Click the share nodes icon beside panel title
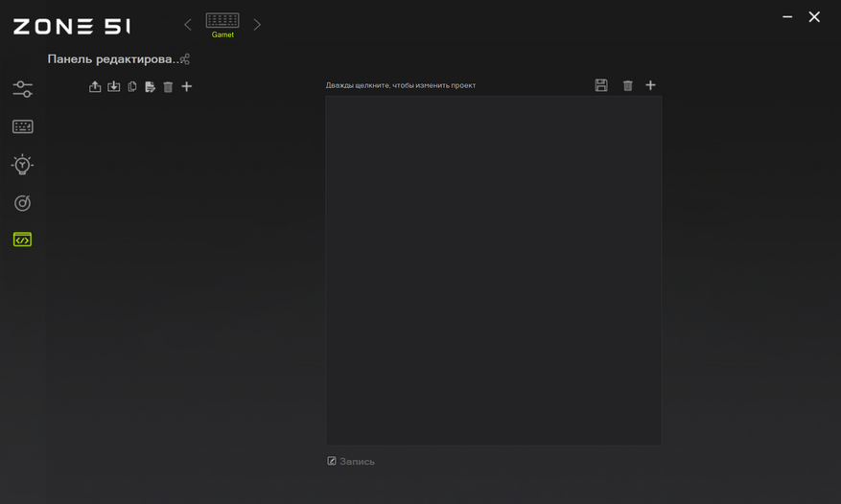Viewport: 841px width, 504px height. (x=185, y=59)
